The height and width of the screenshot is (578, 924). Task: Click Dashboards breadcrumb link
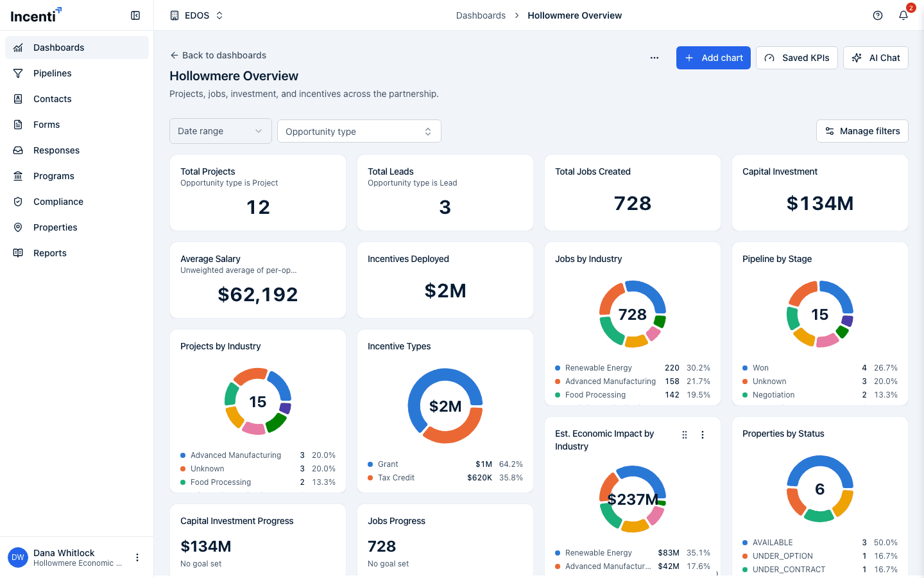(481, 15)
